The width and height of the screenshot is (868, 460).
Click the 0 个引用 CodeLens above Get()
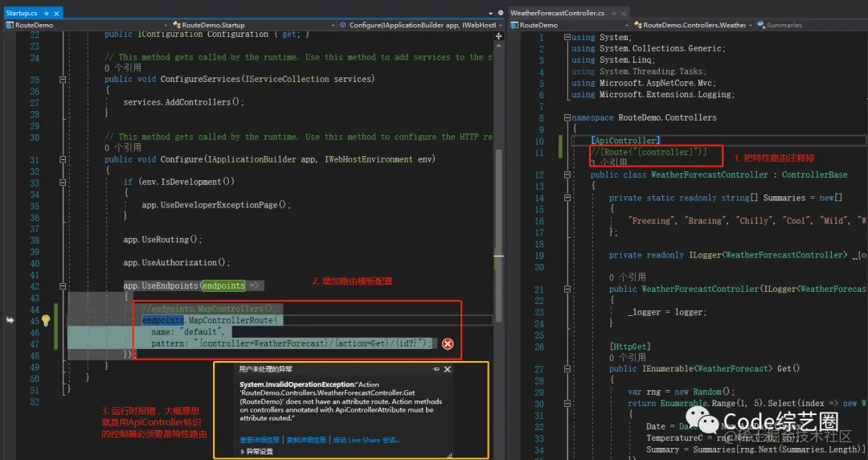627,358
